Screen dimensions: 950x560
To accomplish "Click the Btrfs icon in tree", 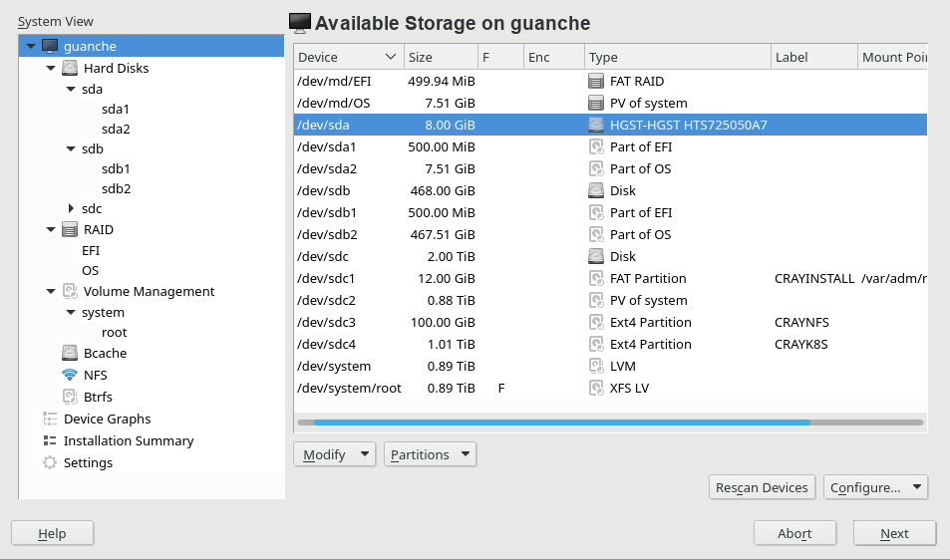I will [70, 397].
